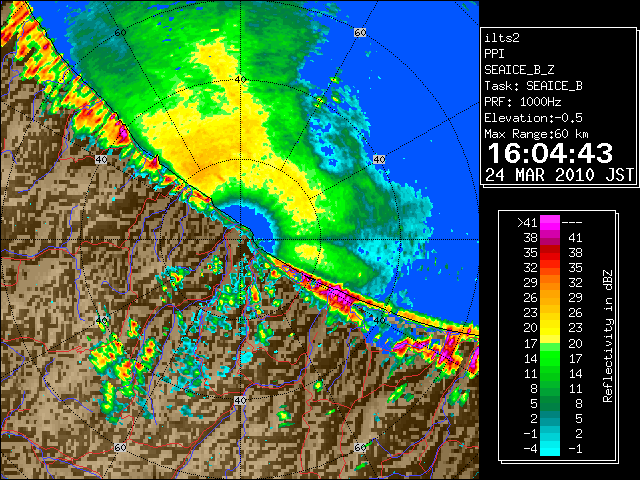The height and width of the screenshot is (480, 640).
Task: Click the PRF: 1000Hz entry
Action: [522, 102]
